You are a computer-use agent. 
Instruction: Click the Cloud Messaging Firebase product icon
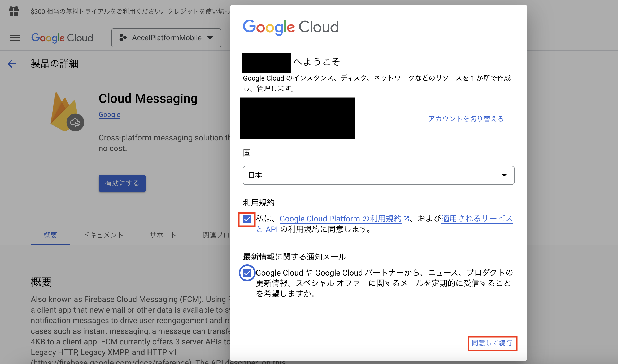[x=67, y=112]
